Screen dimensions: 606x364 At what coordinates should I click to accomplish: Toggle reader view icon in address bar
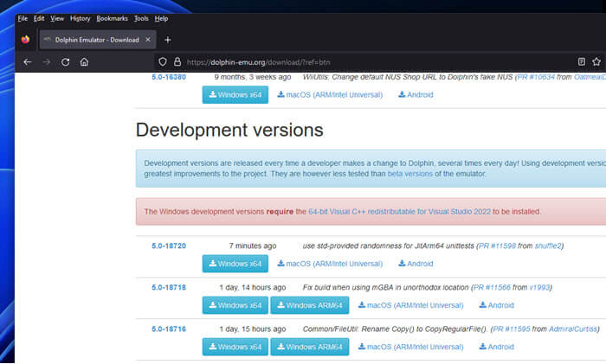click(581, 61)
